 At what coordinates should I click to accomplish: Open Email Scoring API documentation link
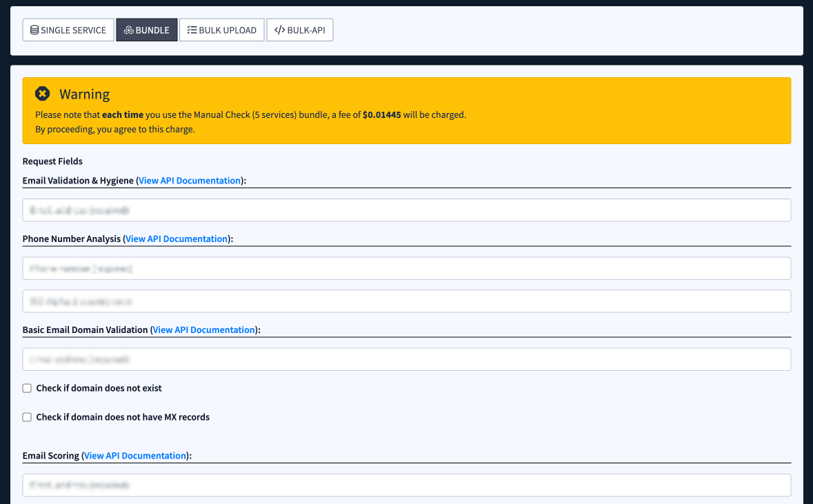coord(135,455)
